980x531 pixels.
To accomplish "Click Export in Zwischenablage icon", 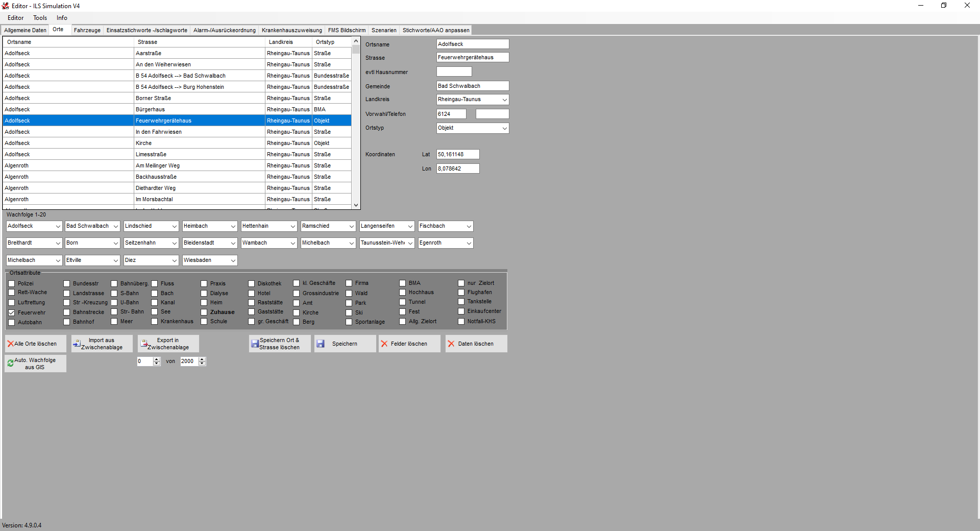I will (144, 344).
